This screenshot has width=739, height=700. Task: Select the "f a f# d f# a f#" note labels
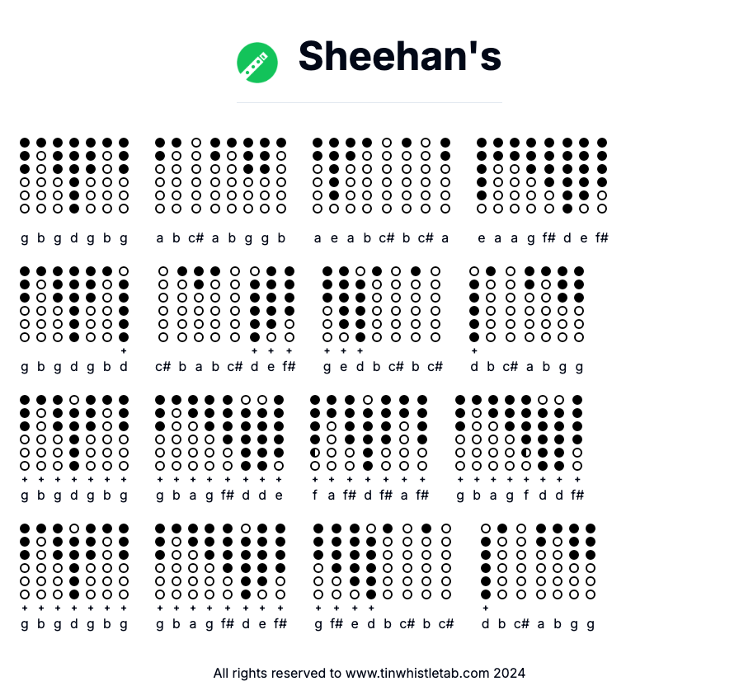[369, 496]
